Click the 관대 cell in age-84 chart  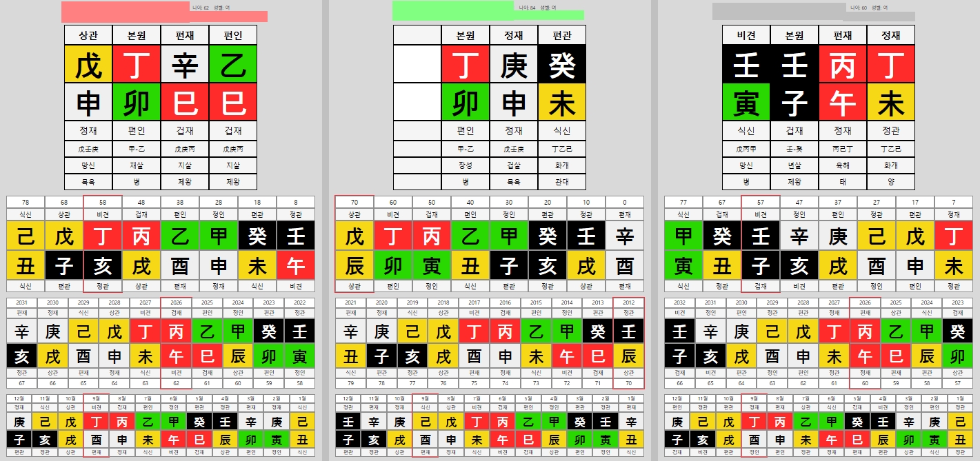562,182
